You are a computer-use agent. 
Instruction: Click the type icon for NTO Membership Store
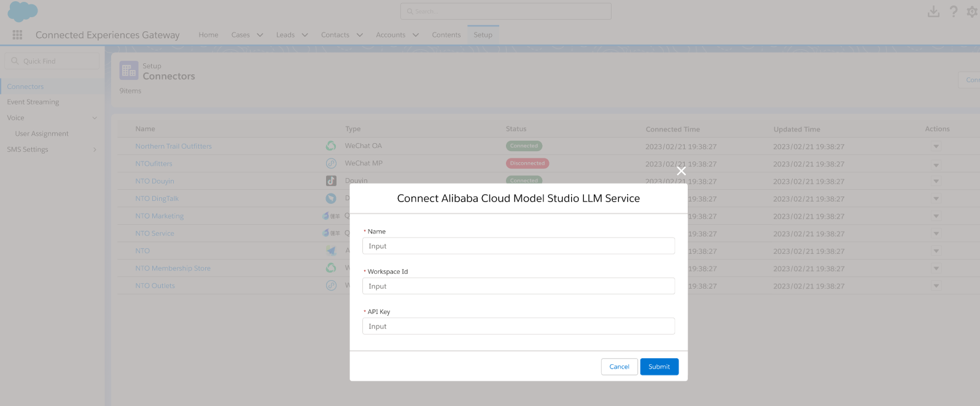[x=331, y=268]
